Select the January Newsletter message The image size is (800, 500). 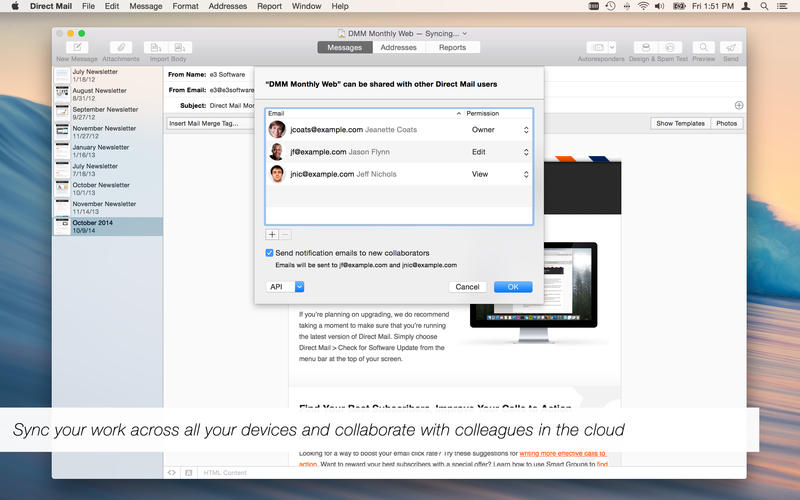pyautogui.click(x=108, y=151)
